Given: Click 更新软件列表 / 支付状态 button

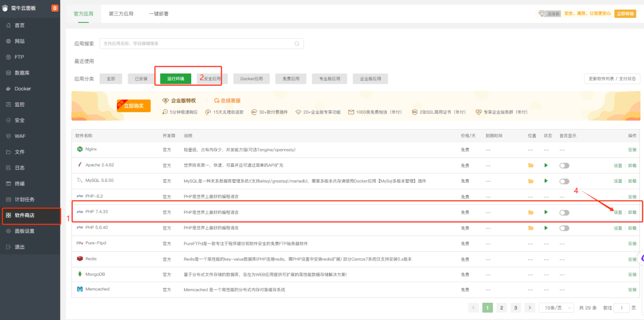Looking at the screenshot, I should 612,79.
